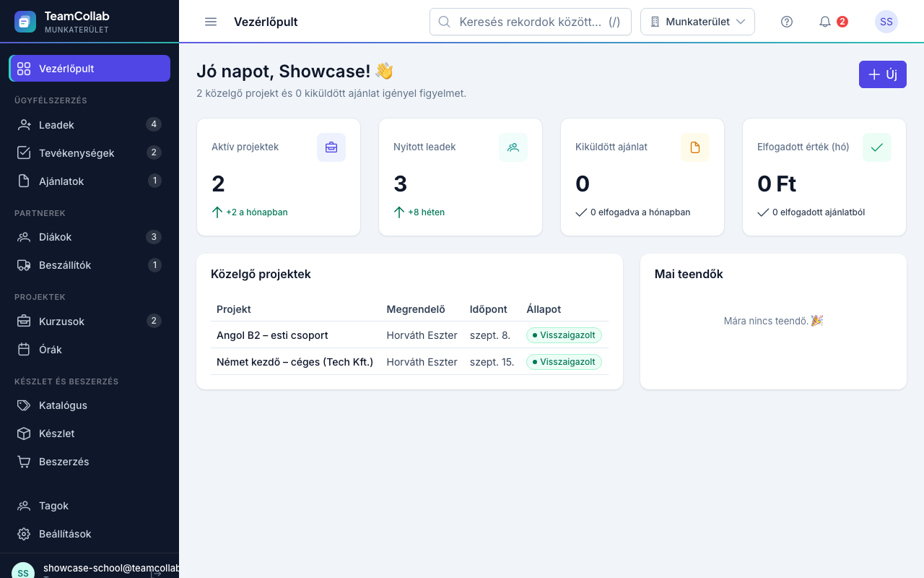Click the Közelgő projektek heading
Screen dimensions: 924x578
pos(261,275)
